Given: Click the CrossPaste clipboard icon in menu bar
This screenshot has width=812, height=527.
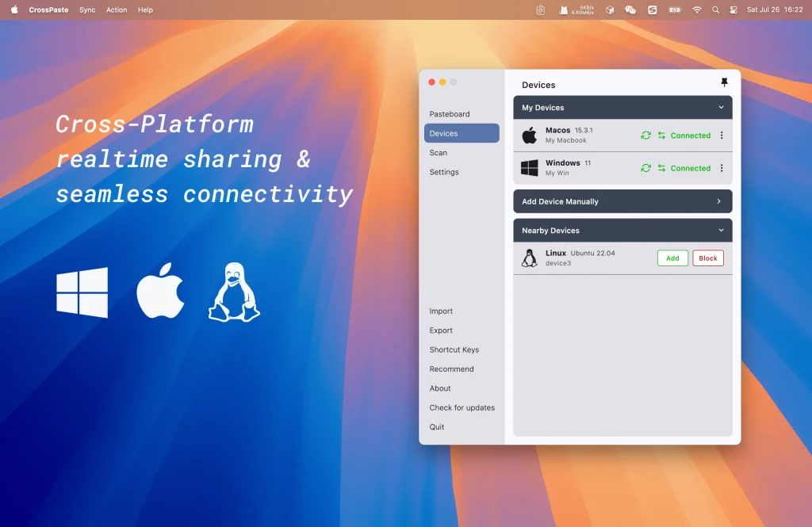Looking at the screenshot, I should [540, 10].
